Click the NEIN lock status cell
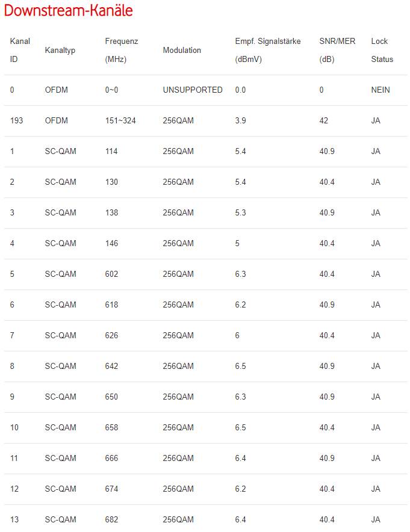The height and width of the screenshot is (532, 410). pyautogui.click(x=380, y=90)
